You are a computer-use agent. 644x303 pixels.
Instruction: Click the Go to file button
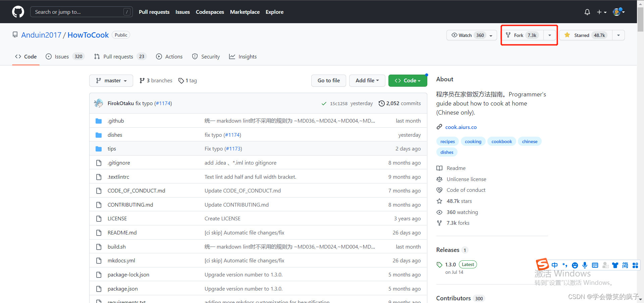pos(328,81)
